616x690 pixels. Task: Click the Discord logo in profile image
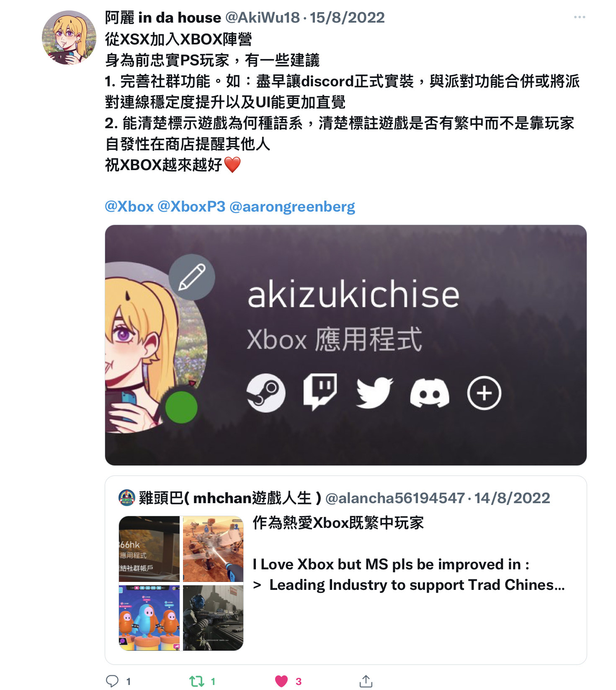click(430, 393)
